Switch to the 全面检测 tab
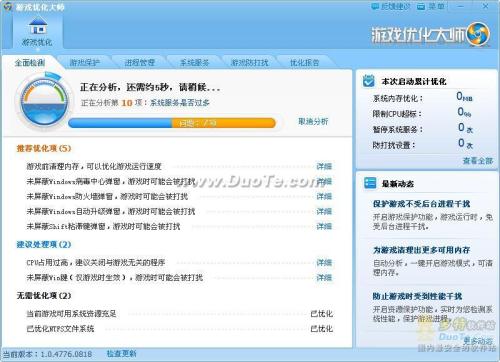Screen dimensions: 500x362 coord(30,63)
